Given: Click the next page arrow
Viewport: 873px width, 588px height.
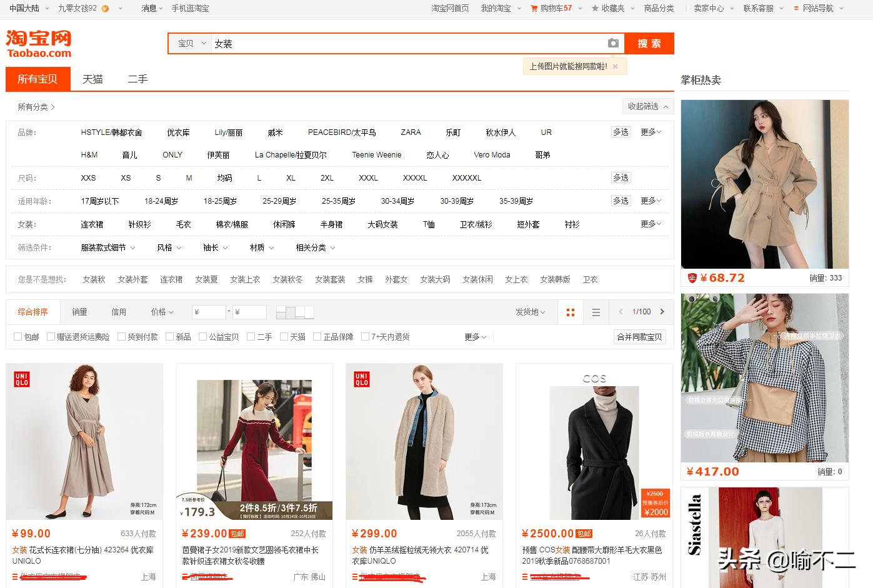Looking at the screenshot, I should click(x=662, y=311).
